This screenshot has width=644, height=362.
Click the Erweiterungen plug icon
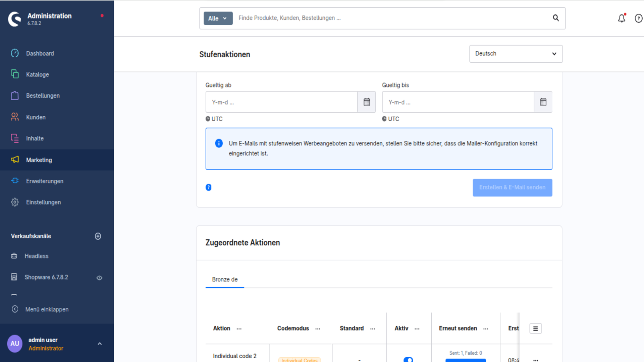(15, 181)
